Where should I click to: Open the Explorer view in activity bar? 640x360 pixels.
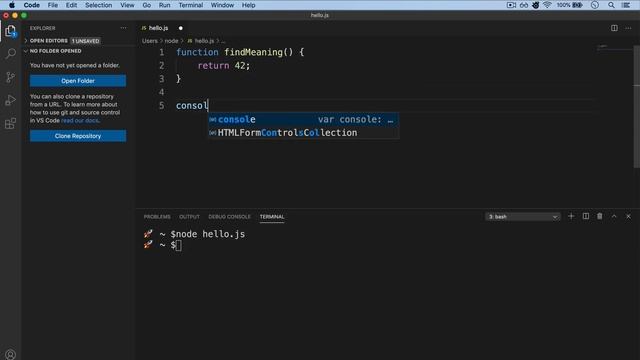tap(11, 31)
